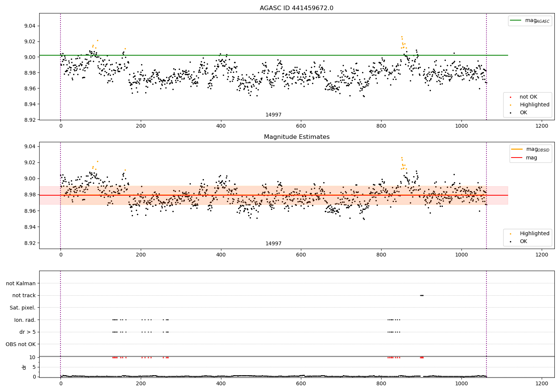Click the 'not Kalman' axis label
This screenshot has width=560, height=392.
pos(21,283)
